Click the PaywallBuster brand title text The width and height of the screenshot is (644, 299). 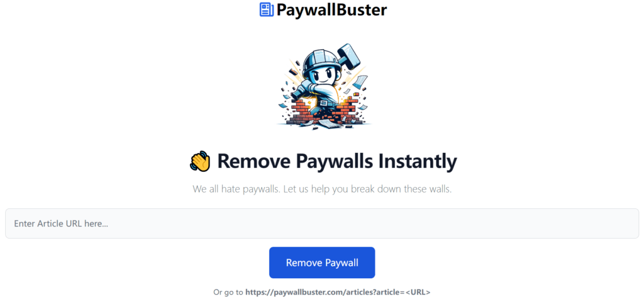coord(331,9)
